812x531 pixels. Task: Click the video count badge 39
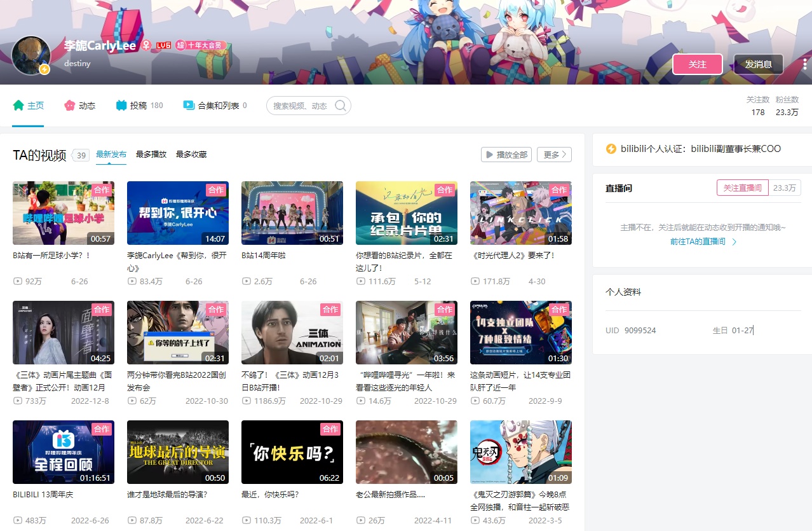(x=81, y=155)
